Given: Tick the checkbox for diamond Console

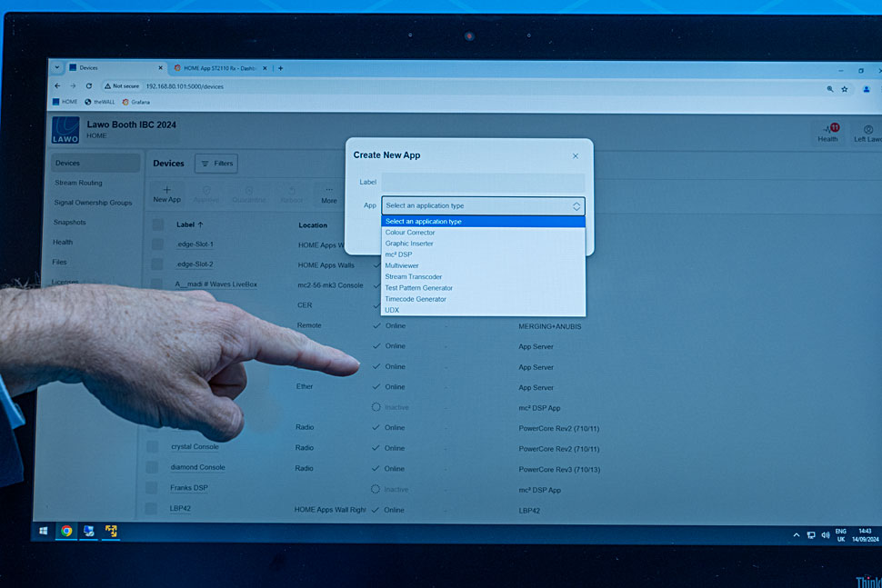Looking at the screenshot, I should (151, 467).
